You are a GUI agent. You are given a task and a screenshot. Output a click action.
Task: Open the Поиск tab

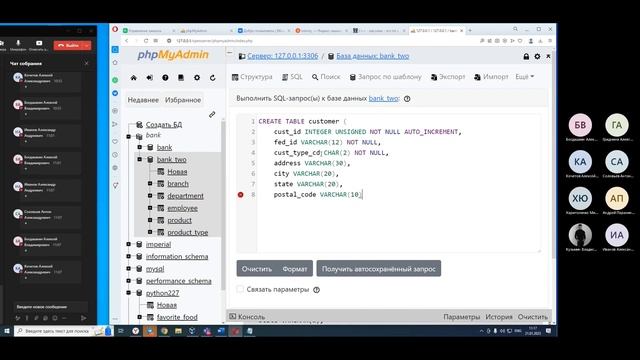point(326,77)
